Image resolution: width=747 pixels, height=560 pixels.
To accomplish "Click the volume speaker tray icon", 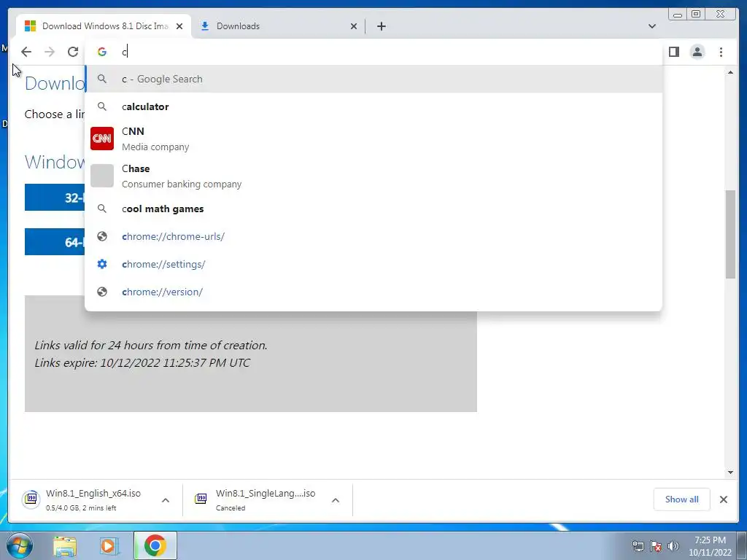I will (673, 546).
